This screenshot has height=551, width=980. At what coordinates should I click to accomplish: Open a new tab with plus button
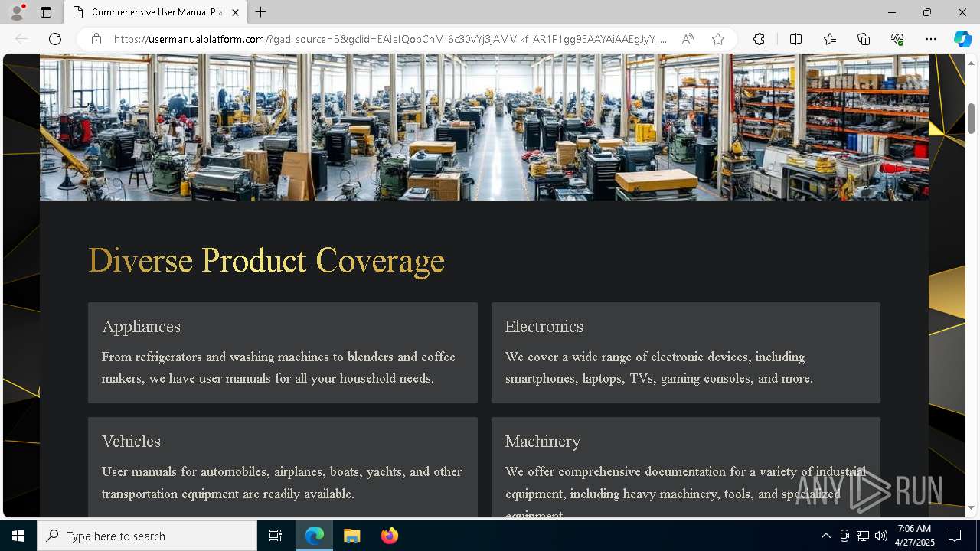coord(261,12)
